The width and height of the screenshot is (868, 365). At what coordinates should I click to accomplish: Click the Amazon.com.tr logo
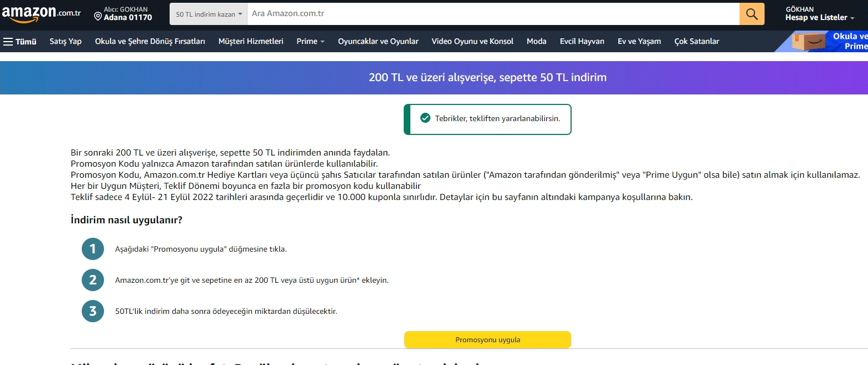pyautogui.click(x=42, y=14)
